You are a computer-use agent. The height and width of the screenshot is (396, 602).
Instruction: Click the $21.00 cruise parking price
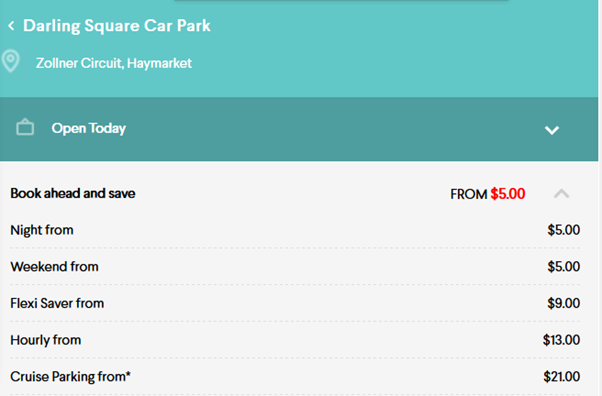click(562, 377)
